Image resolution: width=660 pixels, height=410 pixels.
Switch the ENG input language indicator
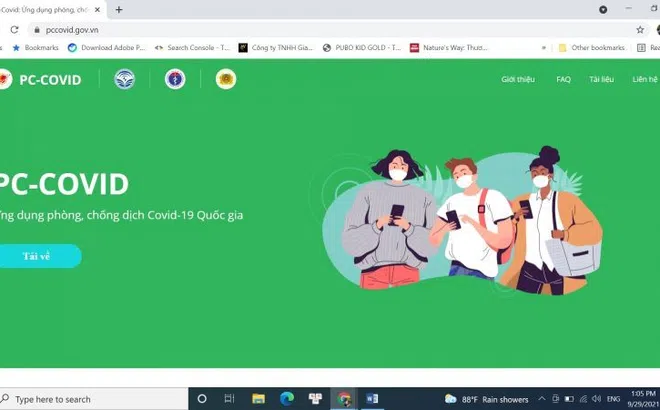[x=613, y=399]
